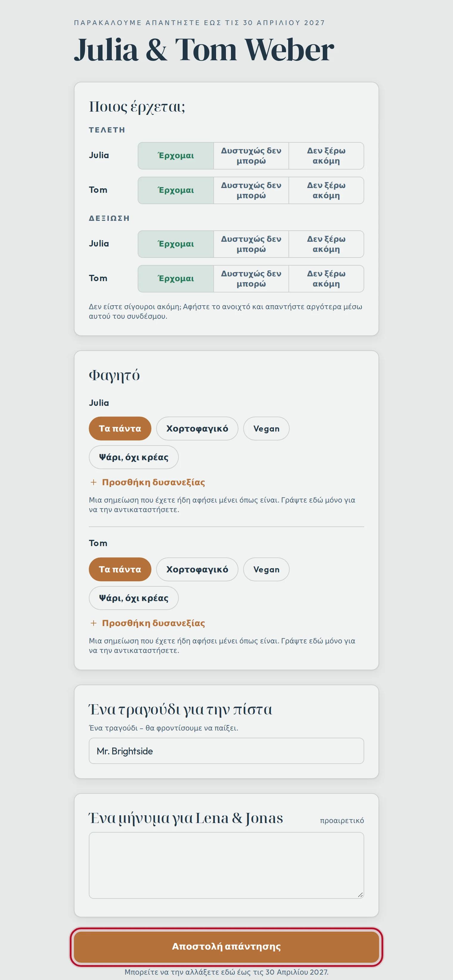Select Έρχομαι for Julia at reception
Viewport: 453px width, 980px height.
click(x=176, y=244)
